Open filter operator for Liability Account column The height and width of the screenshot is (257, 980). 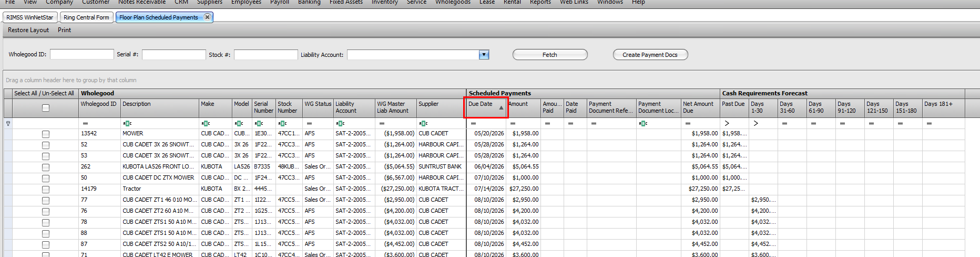[x=340, y=123]
